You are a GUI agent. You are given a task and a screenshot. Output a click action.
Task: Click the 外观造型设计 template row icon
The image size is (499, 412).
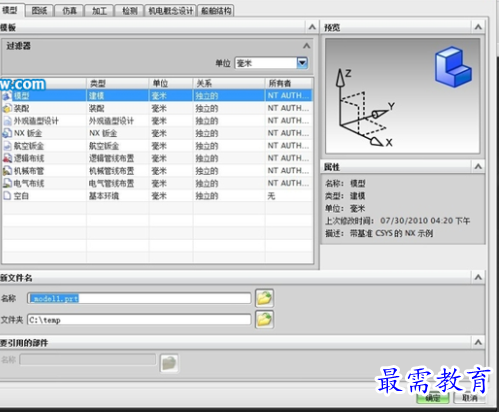[7, 121]
